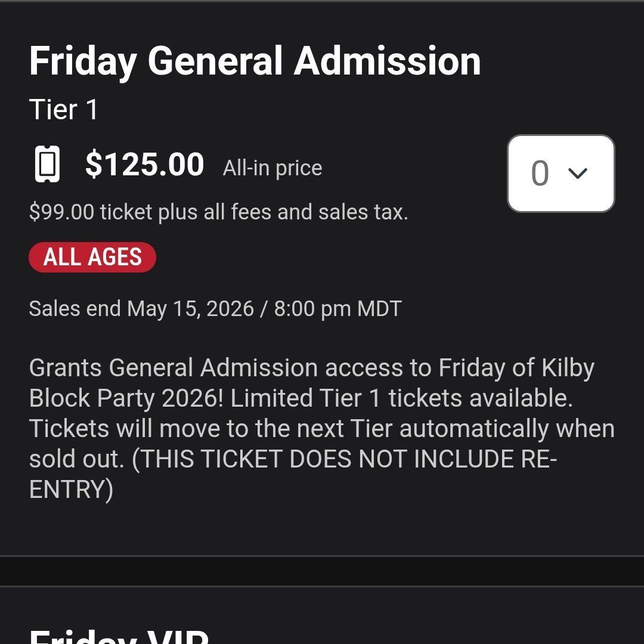Screen dimensions: 644x644
Task: Click the All-in price label
Action: pos(273,168)
